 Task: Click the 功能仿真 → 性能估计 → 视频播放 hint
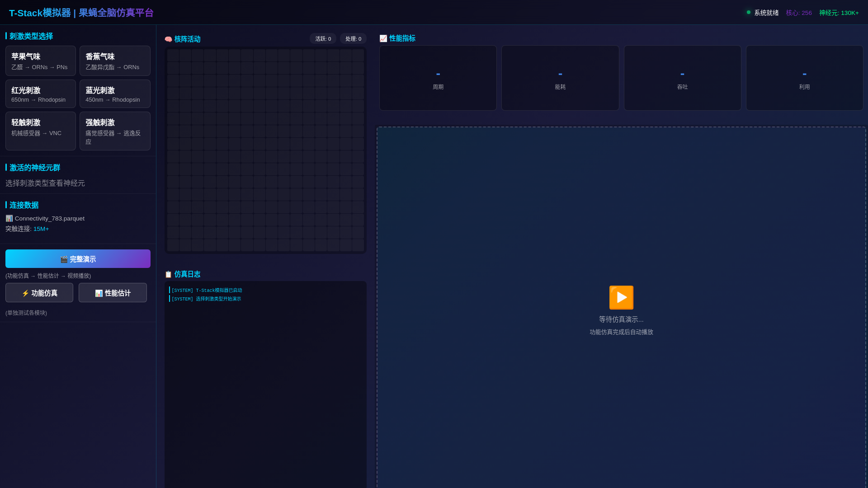48,276
